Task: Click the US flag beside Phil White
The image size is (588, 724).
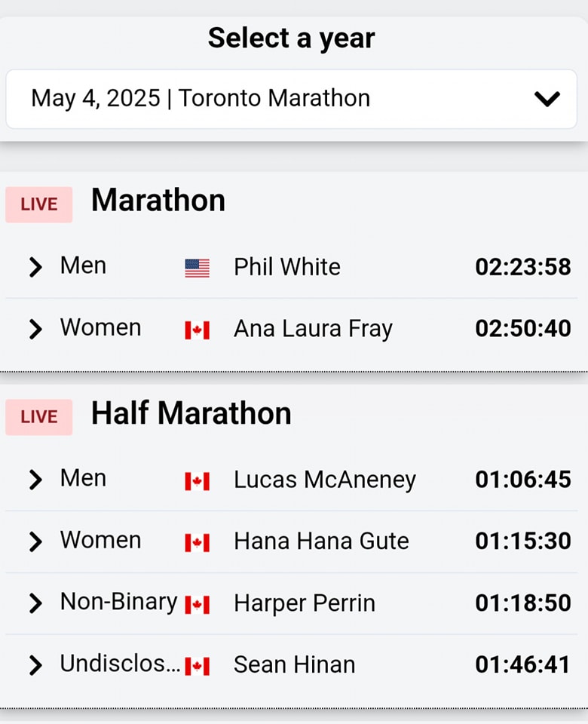Action: 198,268
